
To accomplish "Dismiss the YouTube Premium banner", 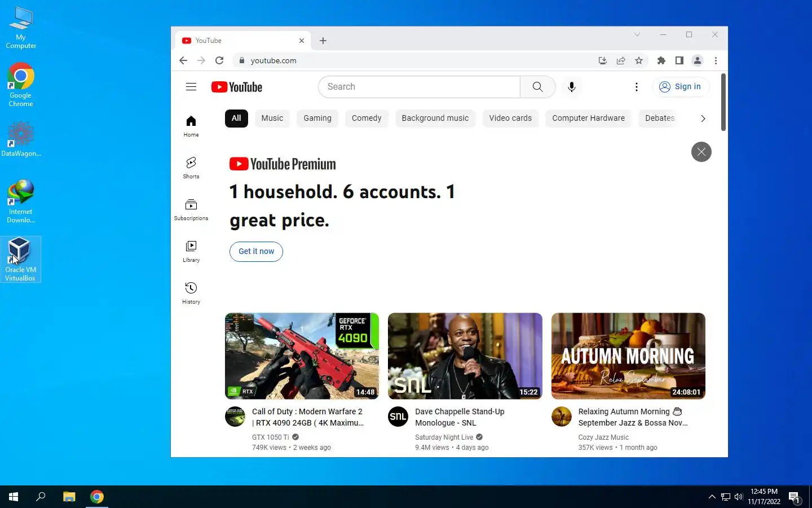I will click(701, 152).
